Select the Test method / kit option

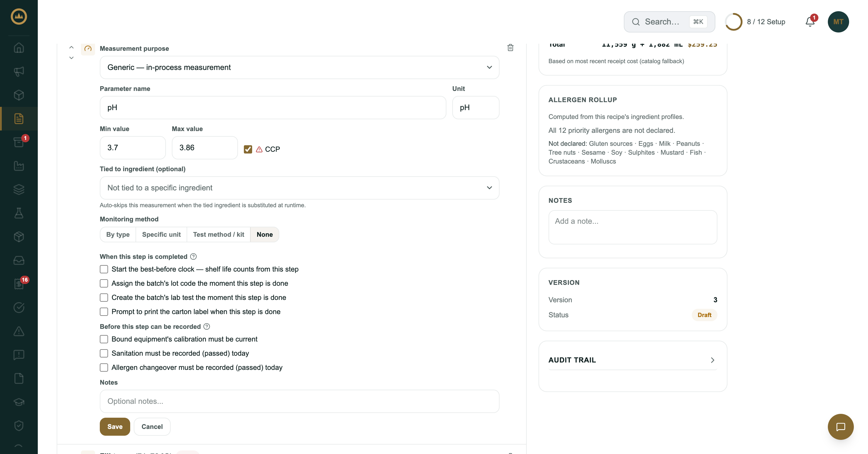[x=218, y=234]
